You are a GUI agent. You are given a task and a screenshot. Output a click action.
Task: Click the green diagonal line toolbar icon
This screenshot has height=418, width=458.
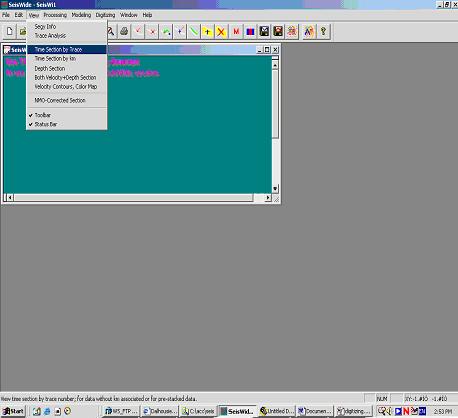click(x=194, y=32)
